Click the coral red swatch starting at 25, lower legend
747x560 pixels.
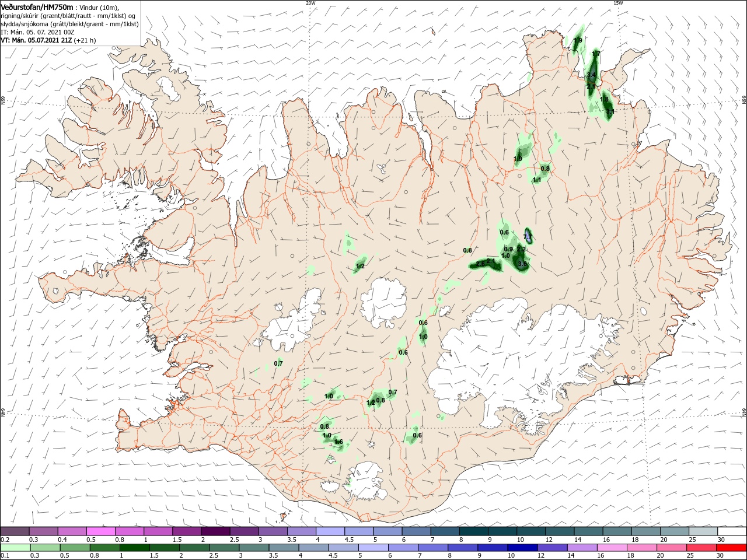pyautogui.click(x=701, y=548)
